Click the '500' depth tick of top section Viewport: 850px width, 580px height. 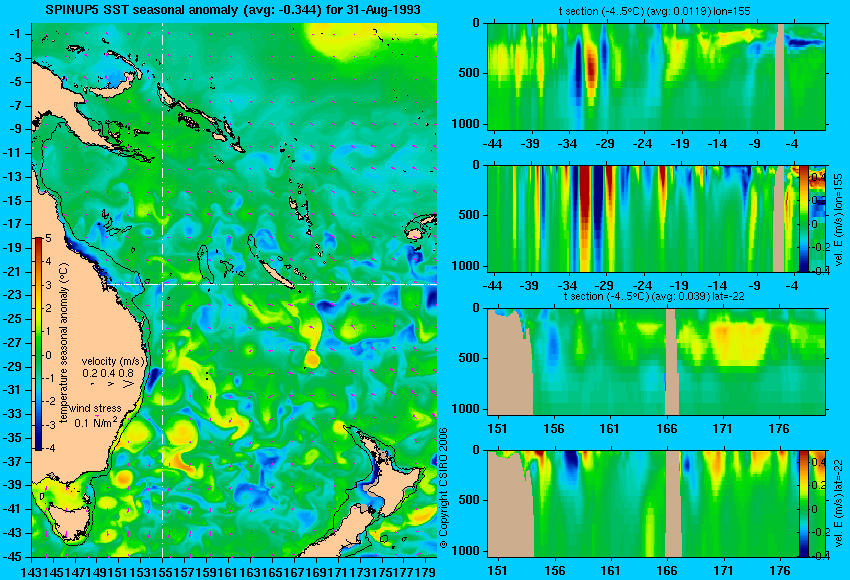[x=469, y=73]
